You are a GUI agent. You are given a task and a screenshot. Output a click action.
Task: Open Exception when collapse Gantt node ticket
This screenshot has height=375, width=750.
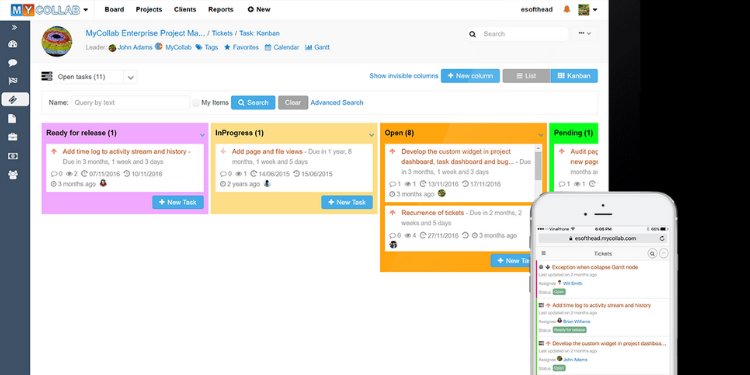point(595,267)
